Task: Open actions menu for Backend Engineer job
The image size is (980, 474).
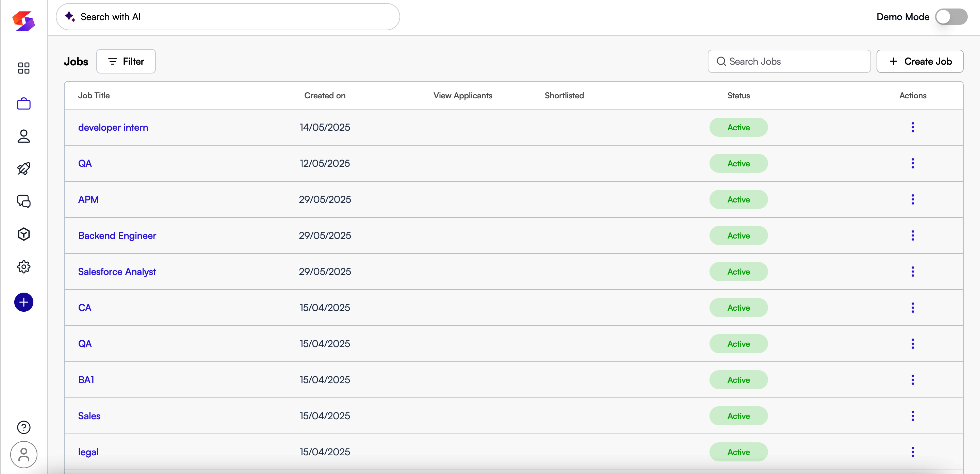Action: coord(912,235)
